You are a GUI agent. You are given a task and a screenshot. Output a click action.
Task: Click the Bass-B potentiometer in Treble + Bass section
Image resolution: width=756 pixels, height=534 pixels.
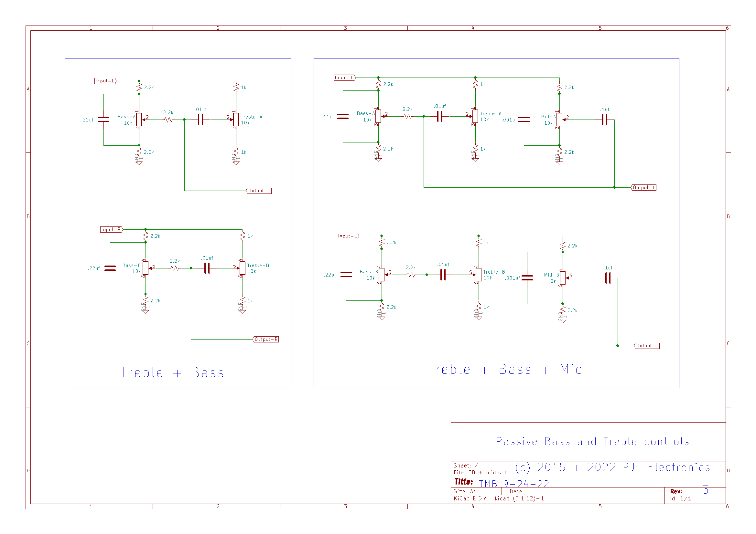(x=146, y=268)
